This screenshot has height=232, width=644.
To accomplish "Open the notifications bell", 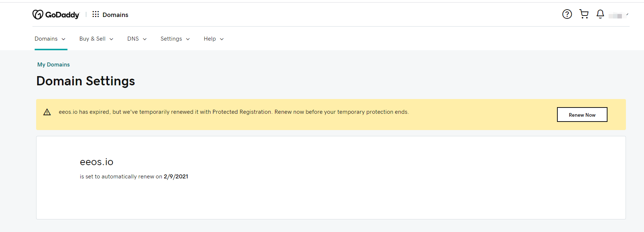I will [x=600, y=14].
